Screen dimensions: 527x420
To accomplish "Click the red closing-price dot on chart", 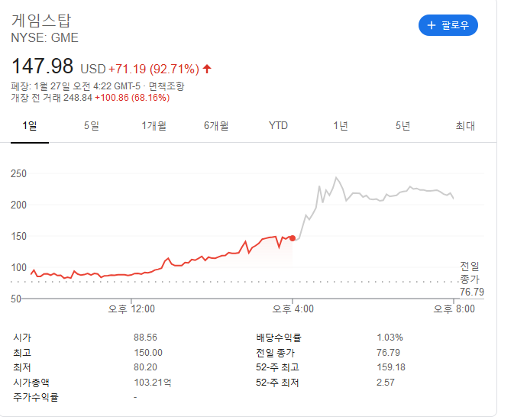I will pyautogui.click(x=292, y=237).
